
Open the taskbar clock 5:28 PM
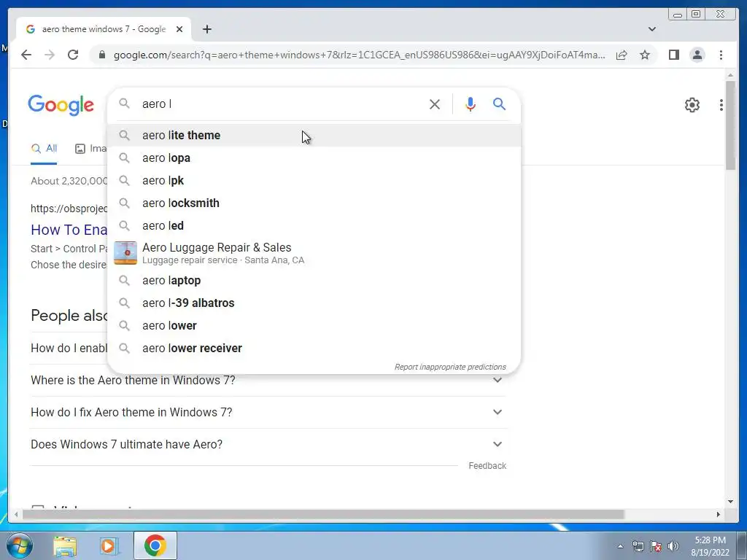click(711, 546)
